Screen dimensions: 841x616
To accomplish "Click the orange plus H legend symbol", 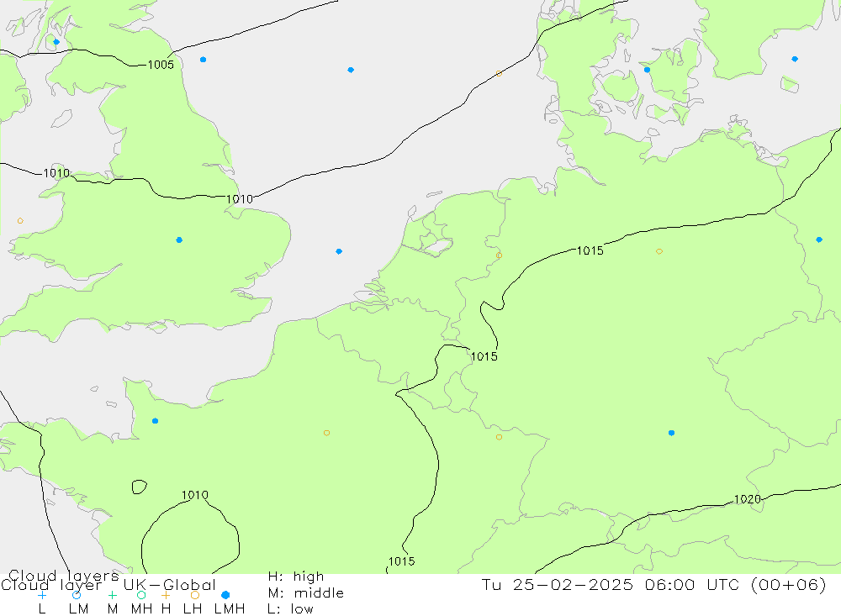I will [166, 595].
